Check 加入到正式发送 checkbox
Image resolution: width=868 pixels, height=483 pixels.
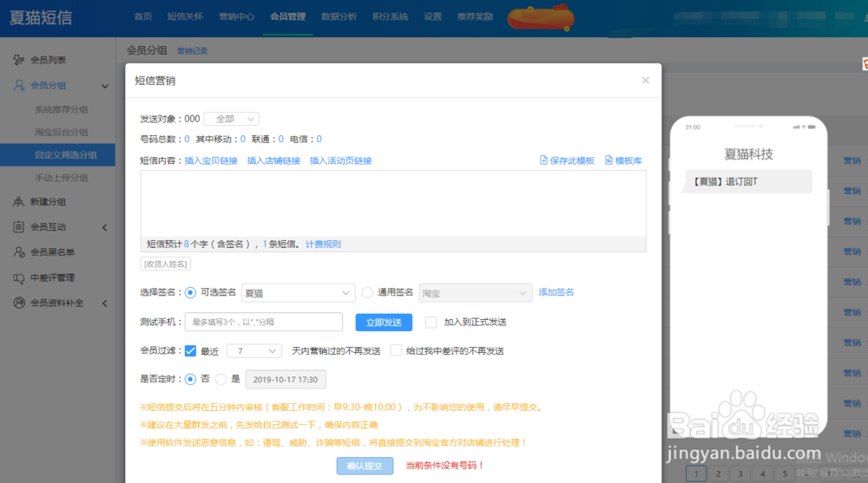coord(431,322)
